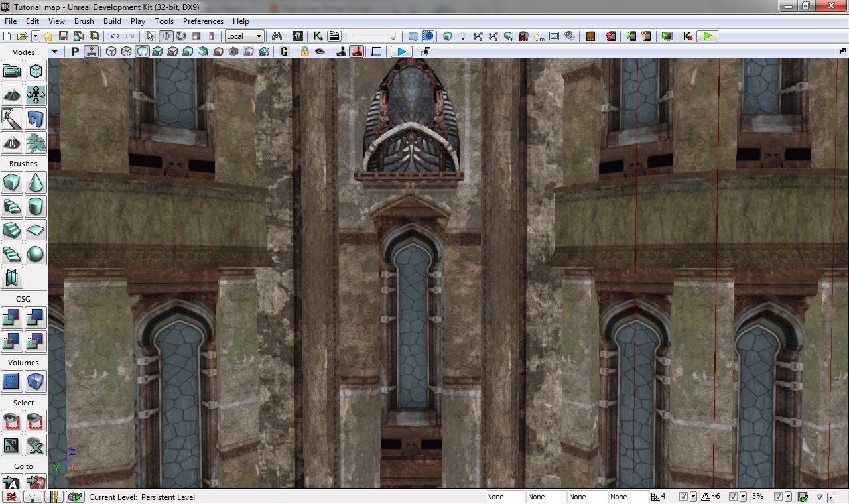The image size is (849, 504).
Task: Open the Build menu
Action: point(112,21)
